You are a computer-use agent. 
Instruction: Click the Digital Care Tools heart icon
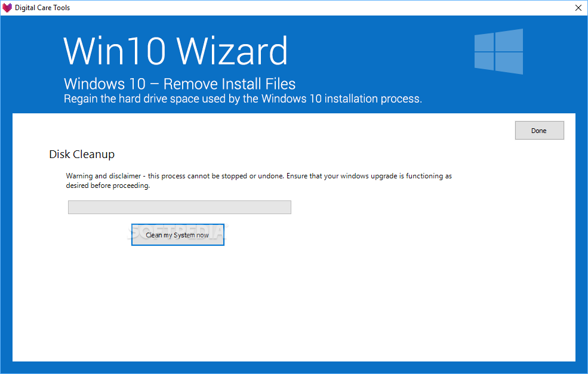pos(7,8)
